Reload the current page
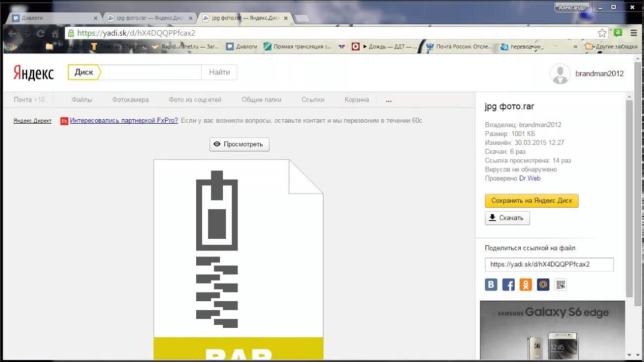Viewport: 644px width, 362px height. click(41, 33)
